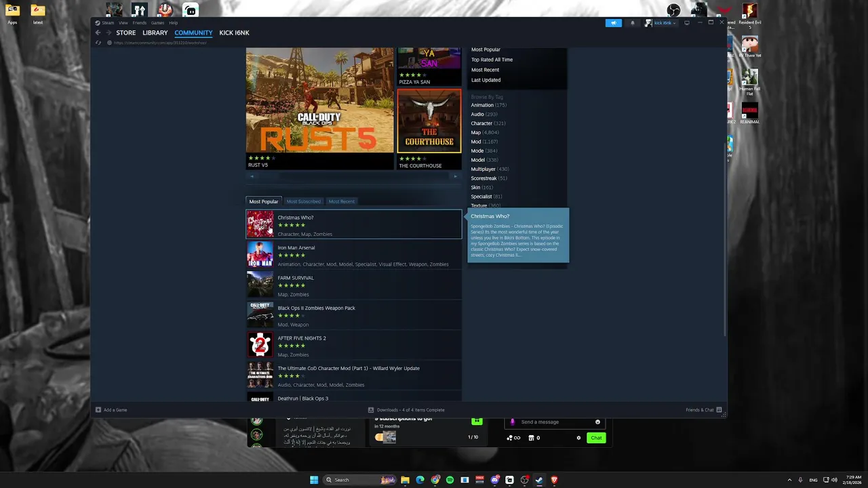Open Discord from the taskbar
The height and width of the screenshot is (488, 868).
coord(494,480)
